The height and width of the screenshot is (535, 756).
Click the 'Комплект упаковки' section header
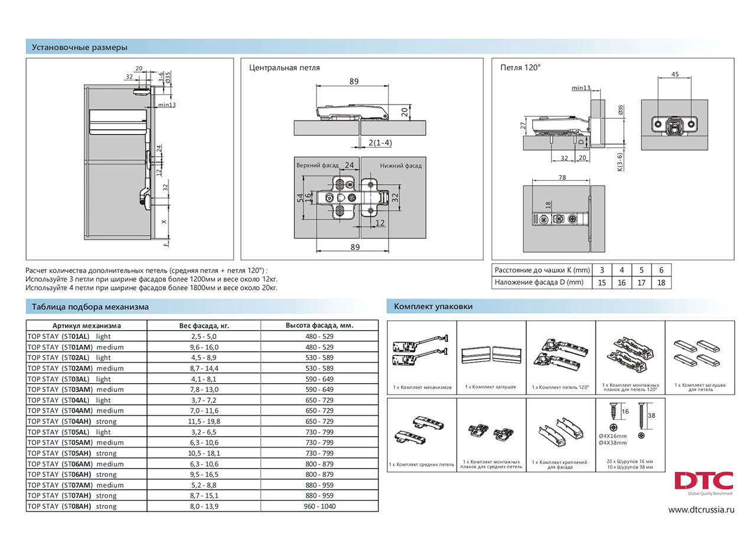pyautogui.click(x=433, y=306)
